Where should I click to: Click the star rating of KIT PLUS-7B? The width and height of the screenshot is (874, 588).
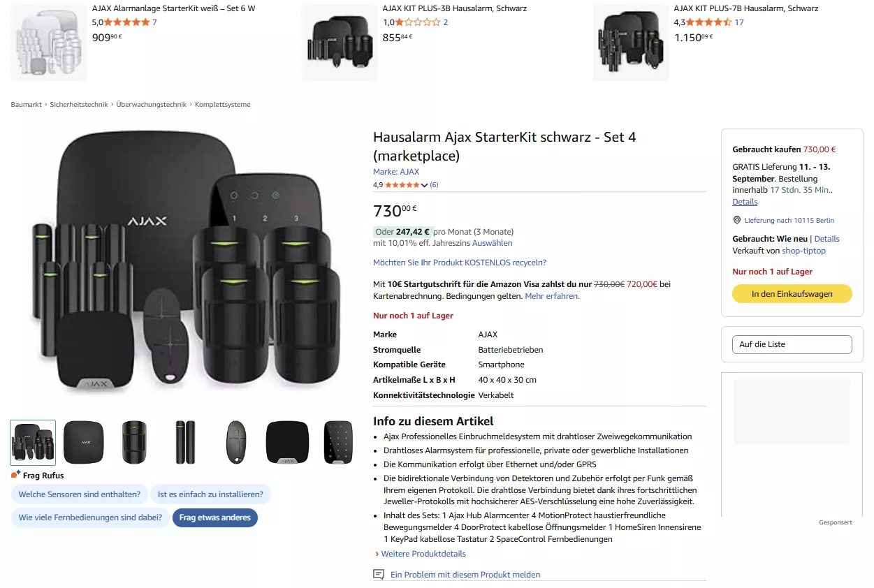[709, 22]
